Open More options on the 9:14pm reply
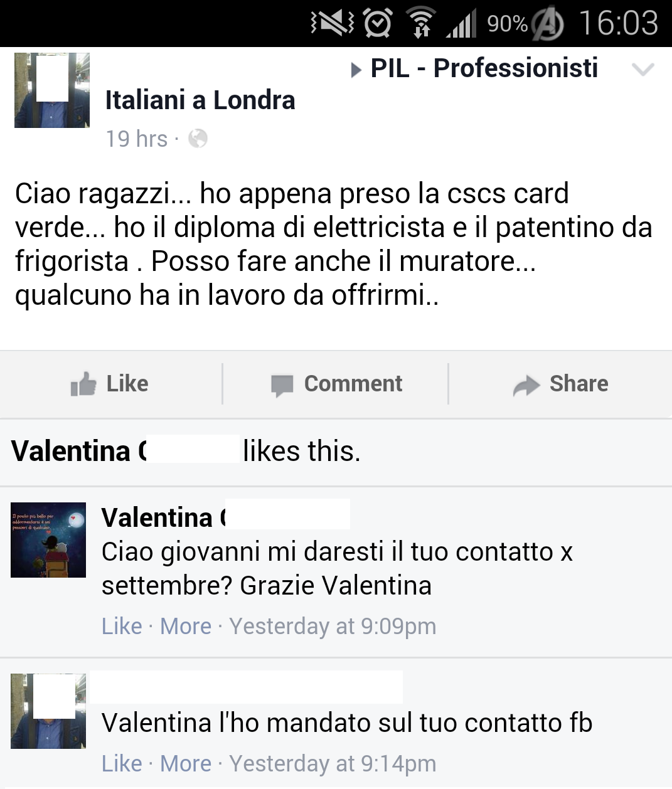 tap(186, 763)
